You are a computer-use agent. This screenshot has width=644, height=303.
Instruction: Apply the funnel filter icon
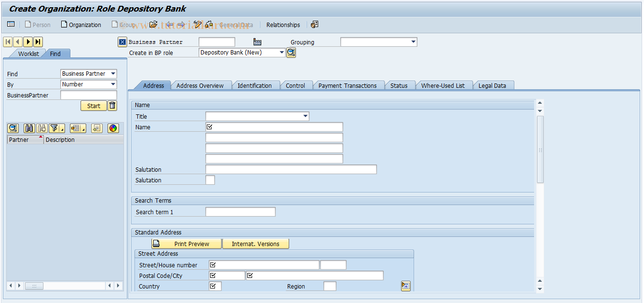[54, 128]
